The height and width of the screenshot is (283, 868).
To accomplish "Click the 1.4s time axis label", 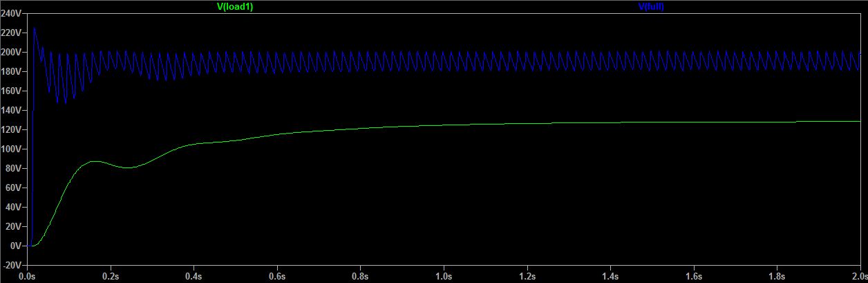I will coord(610,276).
